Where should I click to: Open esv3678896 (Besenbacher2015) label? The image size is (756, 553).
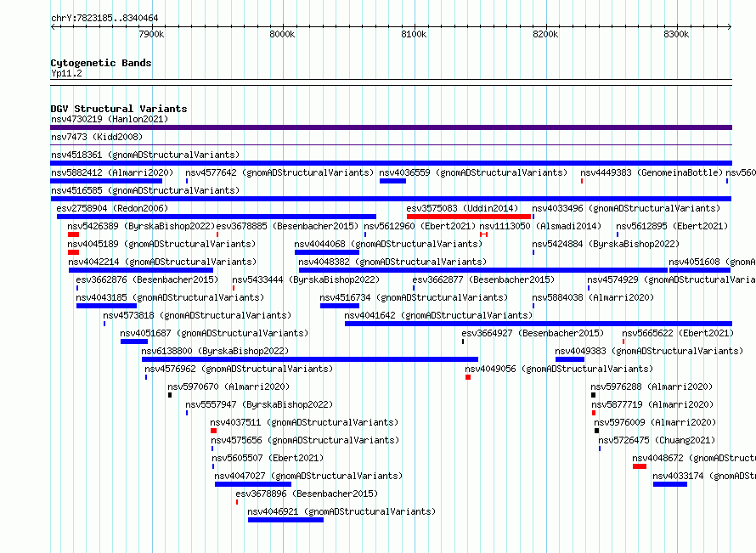307,494
